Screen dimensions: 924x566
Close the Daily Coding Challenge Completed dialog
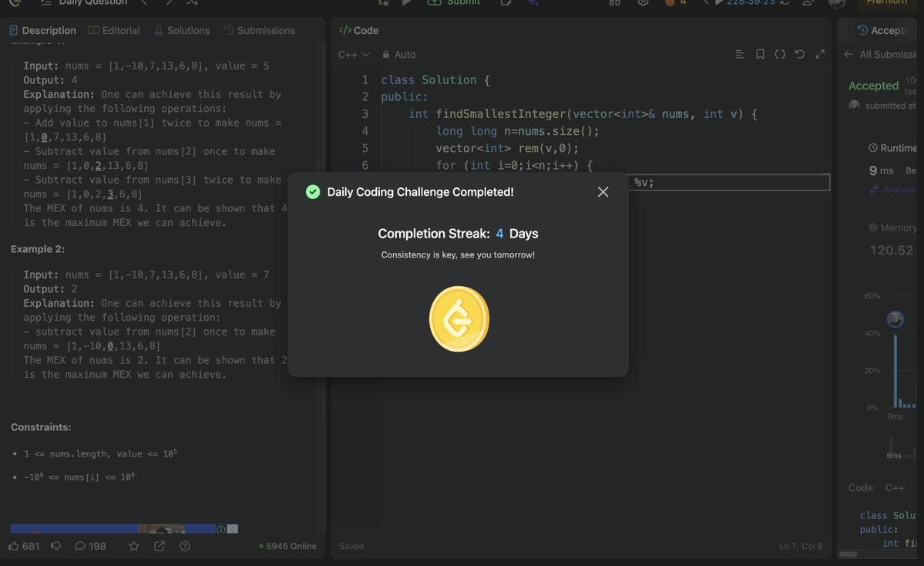603,191
